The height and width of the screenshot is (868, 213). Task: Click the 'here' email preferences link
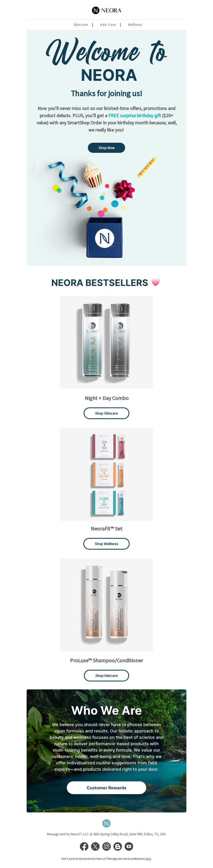point(148,858)
